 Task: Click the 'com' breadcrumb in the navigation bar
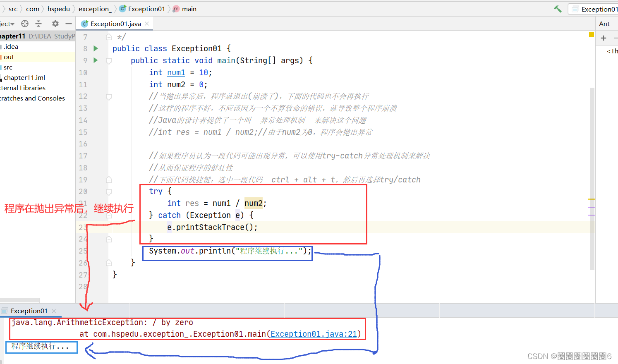point(33,9)
